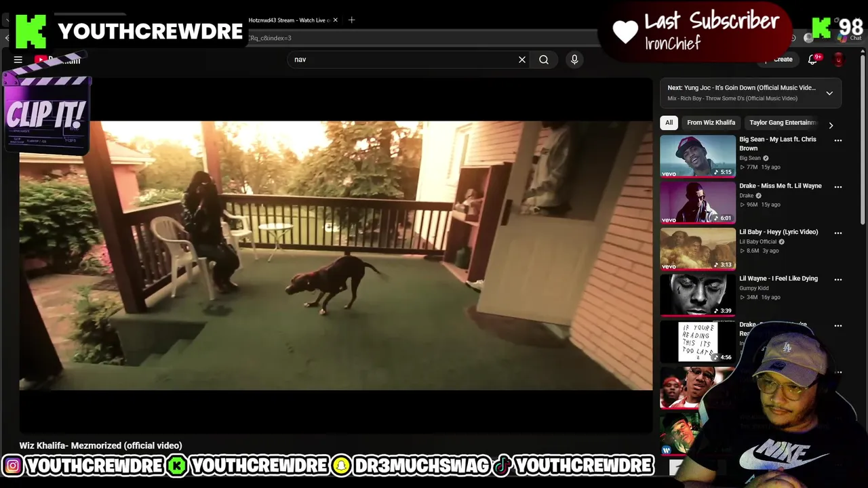The height and width of the screenshot is (488, 868).
Task: Click Lil Baby - Heyy (Lyric Video) title
Action: [x=778, y=232]
